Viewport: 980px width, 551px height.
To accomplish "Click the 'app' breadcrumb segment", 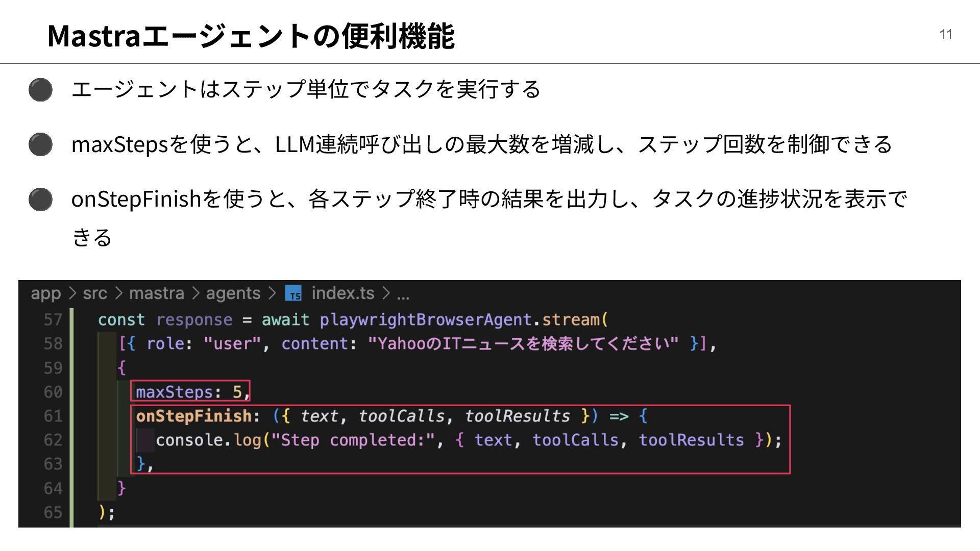I will click(45, 294).
